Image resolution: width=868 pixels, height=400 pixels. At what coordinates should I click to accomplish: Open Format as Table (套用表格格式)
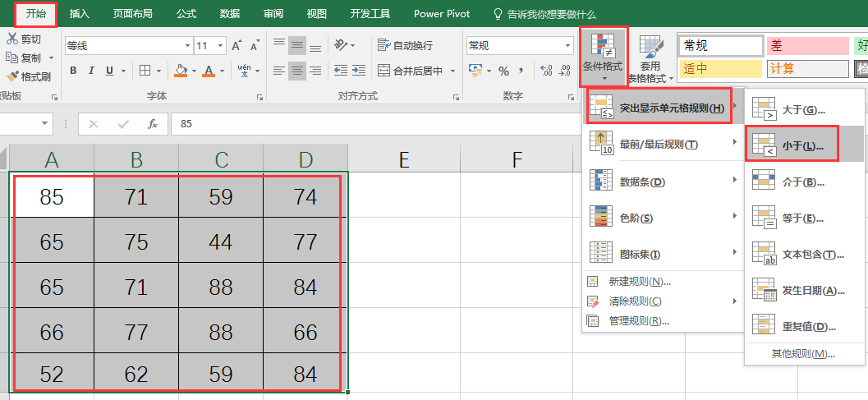[x=651, y=58]
